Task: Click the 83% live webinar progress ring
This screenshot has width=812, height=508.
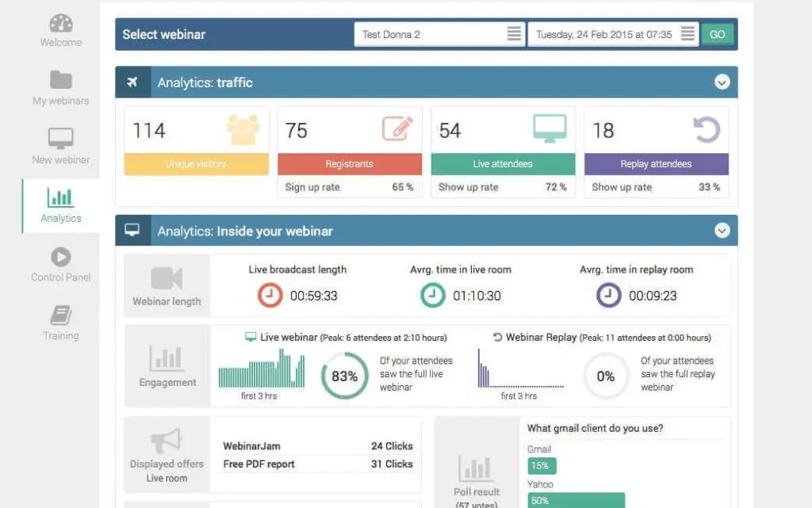Action: (344, 376)
